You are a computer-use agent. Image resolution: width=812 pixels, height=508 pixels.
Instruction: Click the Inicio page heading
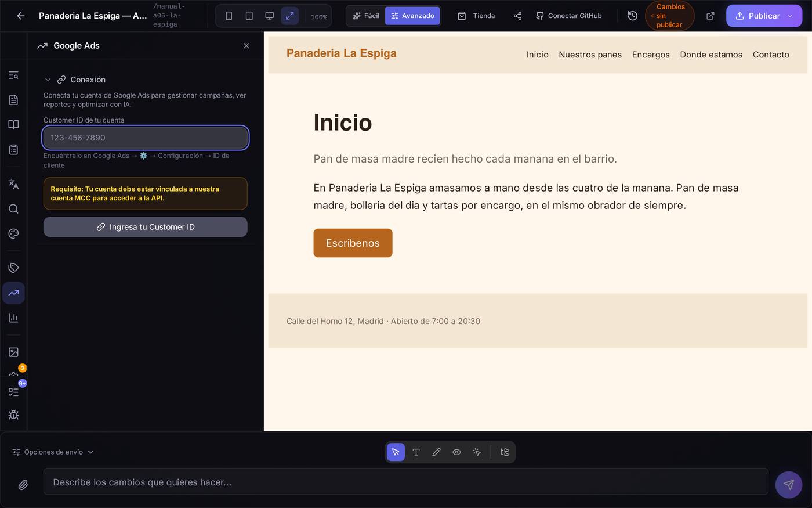[x=343, y=123]
